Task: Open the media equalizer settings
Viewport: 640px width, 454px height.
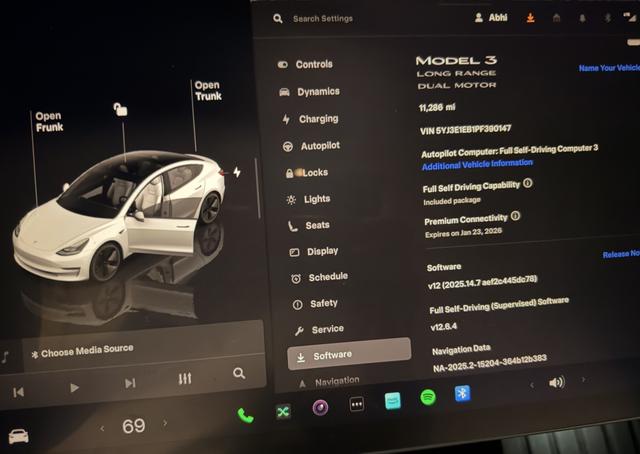Action: 184,378
